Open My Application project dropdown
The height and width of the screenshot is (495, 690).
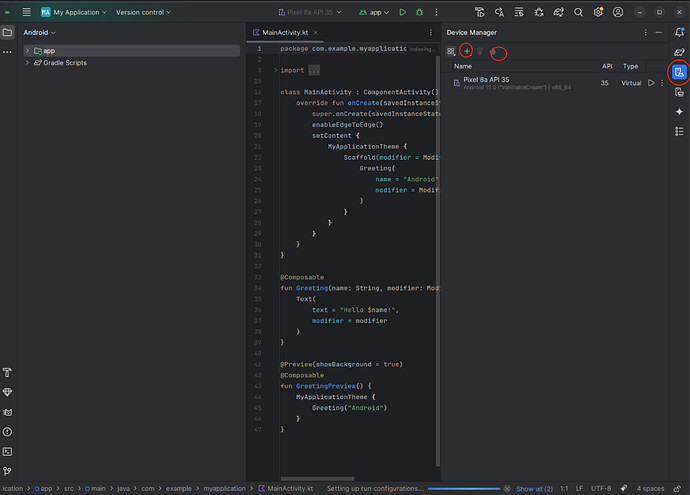click(74, 12)
